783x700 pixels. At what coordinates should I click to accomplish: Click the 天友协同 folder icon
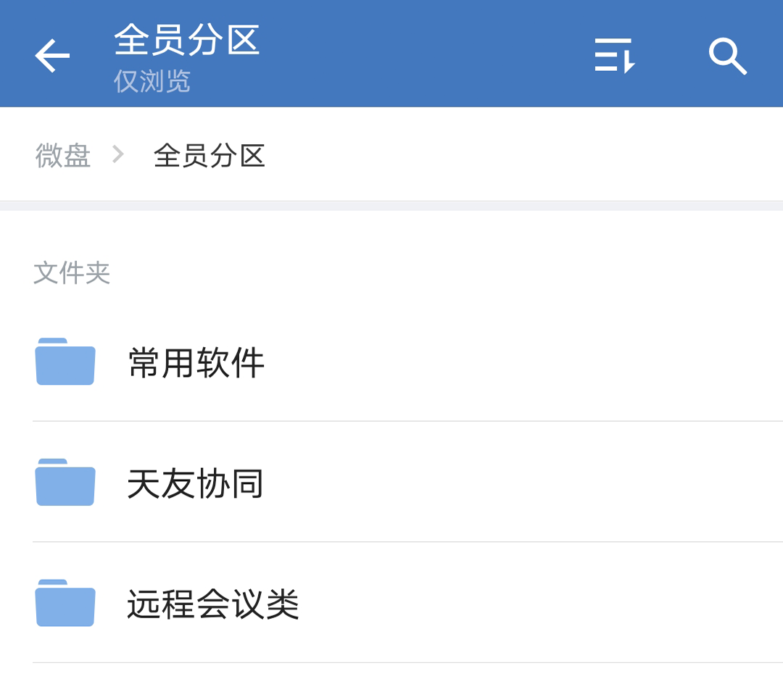point(65,483)
